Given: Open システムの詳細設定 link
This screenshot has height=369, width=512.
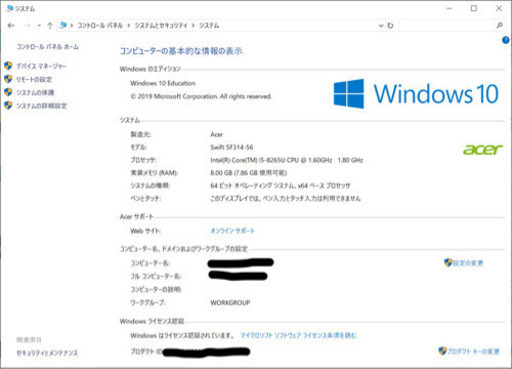Looking at the screenshot, I should tap(42, 106).
